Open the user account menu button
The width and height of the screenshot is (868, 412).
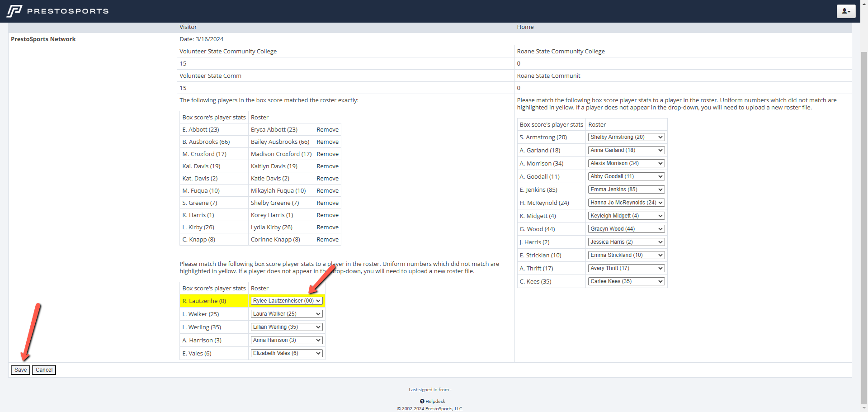click(x=846, y=11)
